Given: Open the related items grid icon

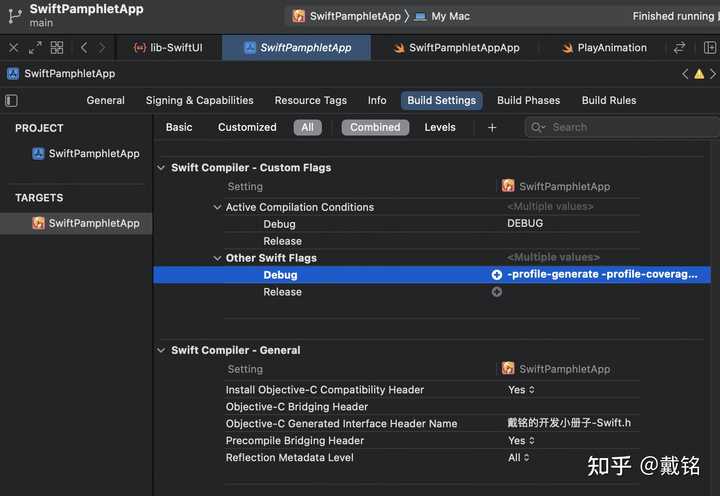Looking at the screenshot, I should (57, 47).
